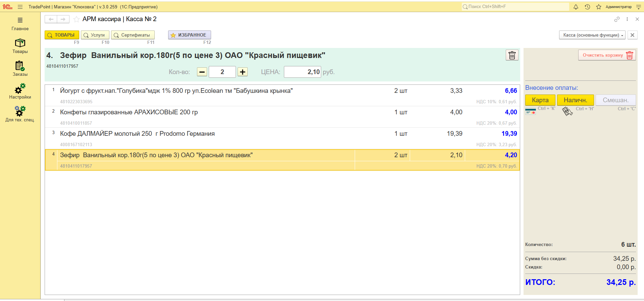The width and height of the screenshot is (644, 301).
Task: Expand Касса (основные функции) dropdown
Action: click(x=592, y=35)
